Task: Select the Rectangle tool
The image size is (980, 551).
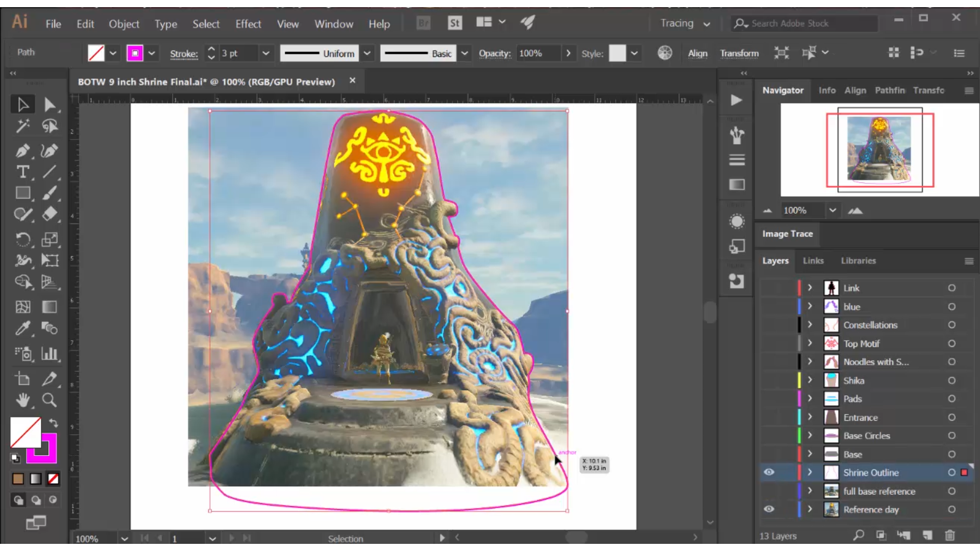Action: [22, 193]
